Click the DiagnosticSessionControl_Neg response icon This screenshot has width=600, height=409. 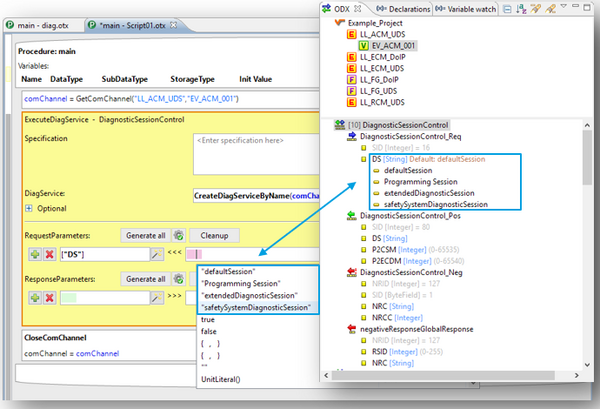[352, 272]
